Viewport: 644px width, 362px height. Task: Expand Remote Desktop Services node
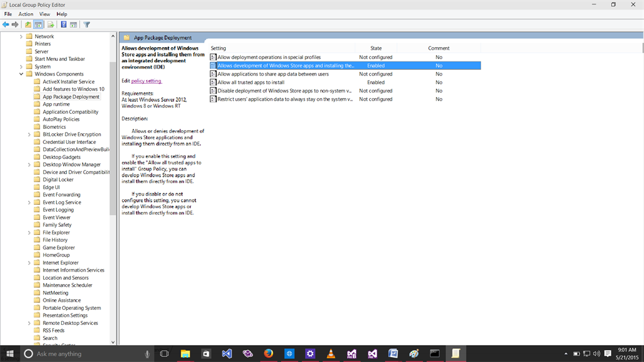pyautogui.click(x=29, y=323)
